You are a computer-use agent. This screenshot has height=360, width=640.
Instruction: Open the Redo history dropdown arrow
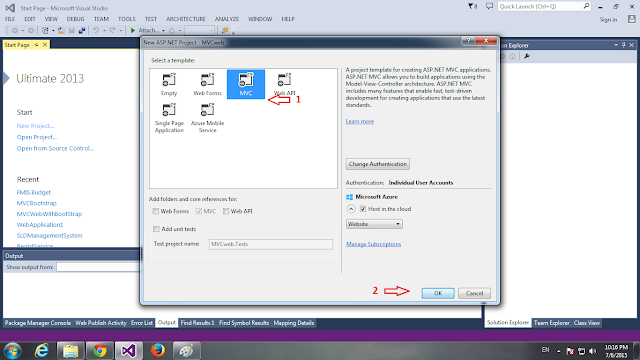coord(120,31)
